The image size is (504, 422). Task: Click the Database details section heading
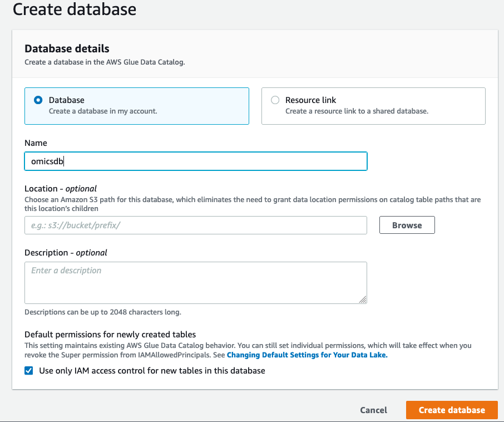tap(67, 48)
